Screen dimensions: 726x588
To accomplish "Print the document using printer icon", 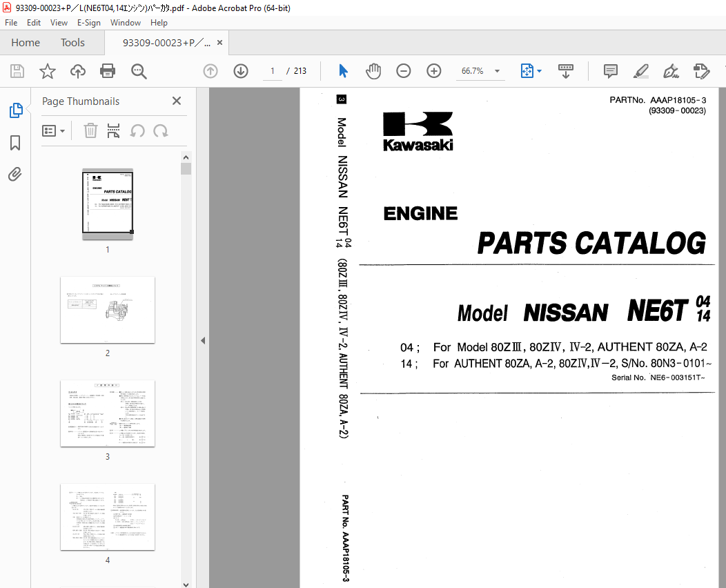I will 108,71.
